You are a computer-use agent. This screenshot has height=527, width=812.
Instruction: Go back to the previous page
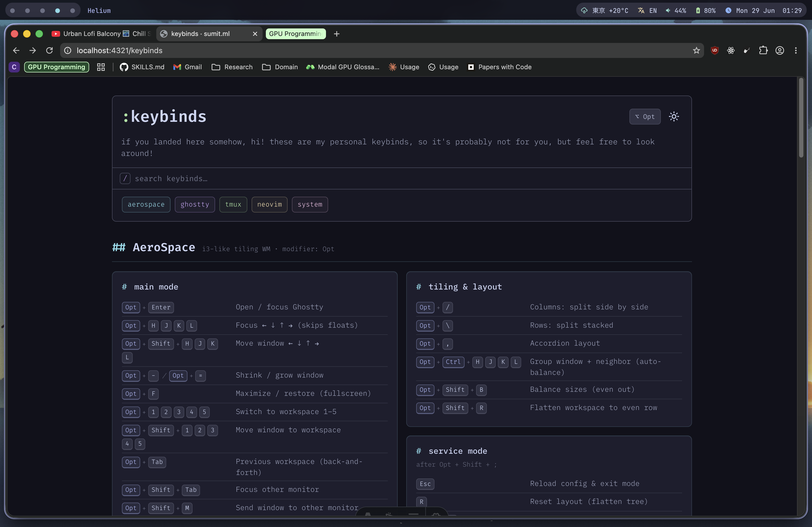[16, 50]
